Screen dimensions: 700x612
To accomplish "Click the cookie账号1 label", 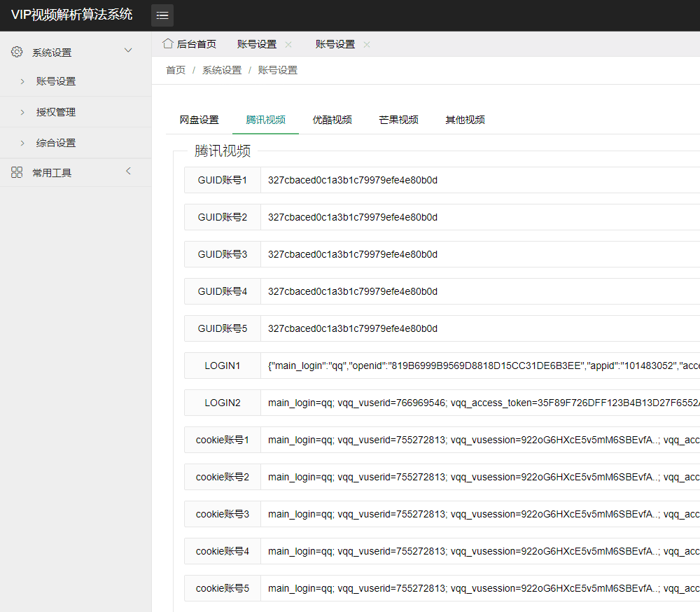I will [223, 440].
